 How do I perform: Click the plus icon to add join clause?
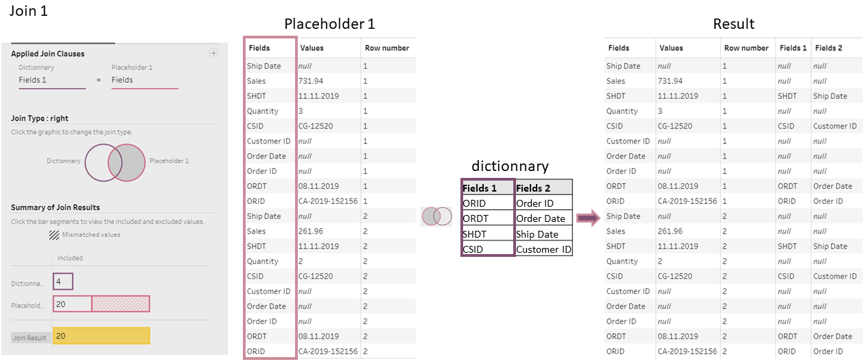[213, 54]
